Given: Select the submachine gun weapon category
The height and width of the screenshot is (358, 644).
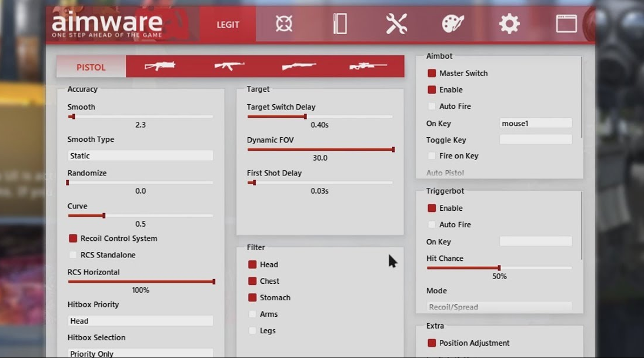Looking at the screenshot, I should click(160, 66).
